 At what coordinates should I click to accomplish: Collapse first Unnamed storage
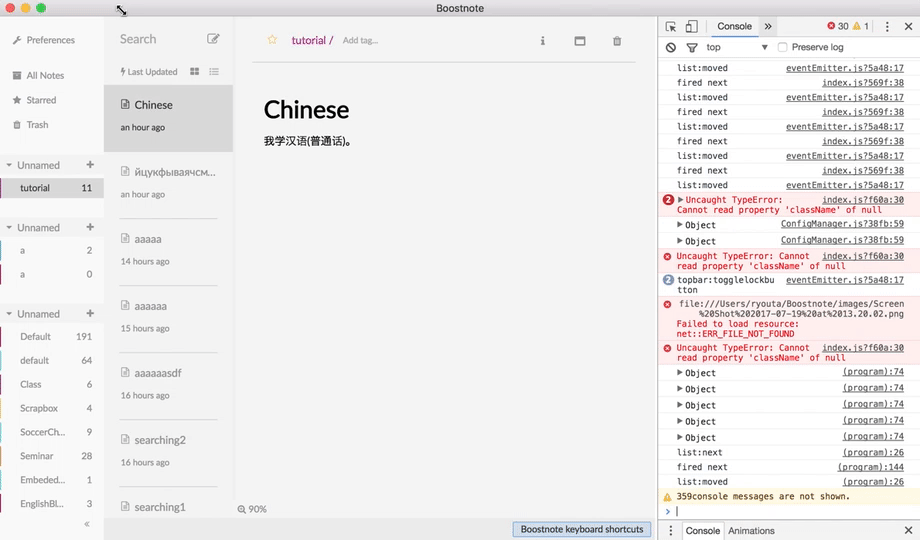coord(9,165)
